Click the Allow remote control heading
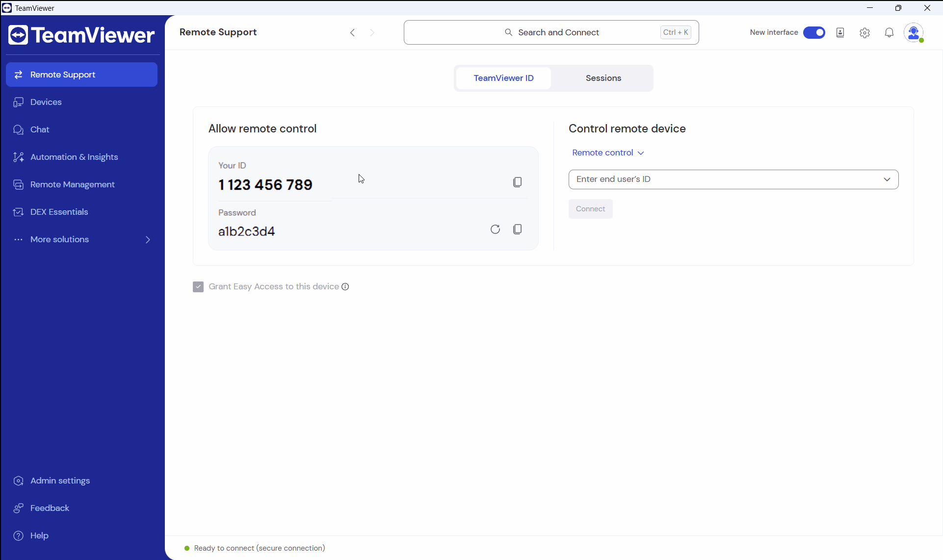The height and width of the screenshot is (560, 943). (262, 128)
